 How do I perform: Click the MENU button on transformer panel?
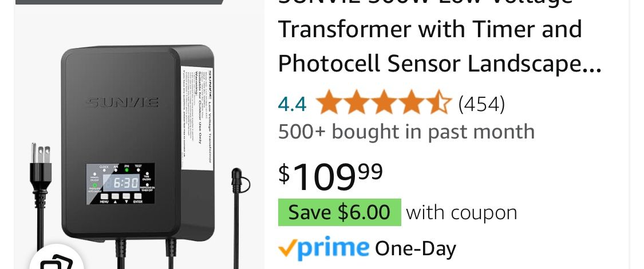(105, 196)
